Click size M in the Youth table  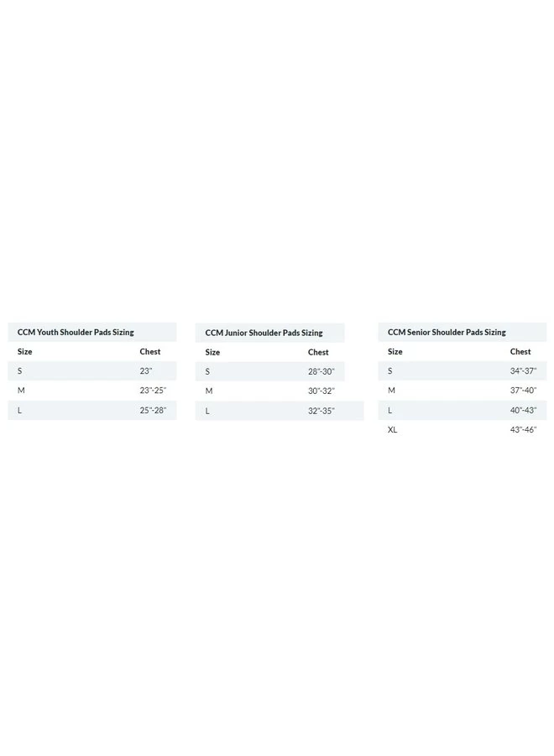[x=22, y=391]
